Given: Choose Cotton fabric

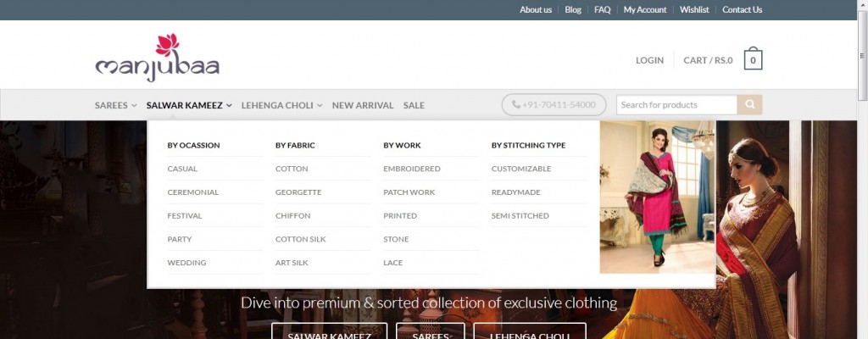Looking at the screenshot, I should (292, 169).
